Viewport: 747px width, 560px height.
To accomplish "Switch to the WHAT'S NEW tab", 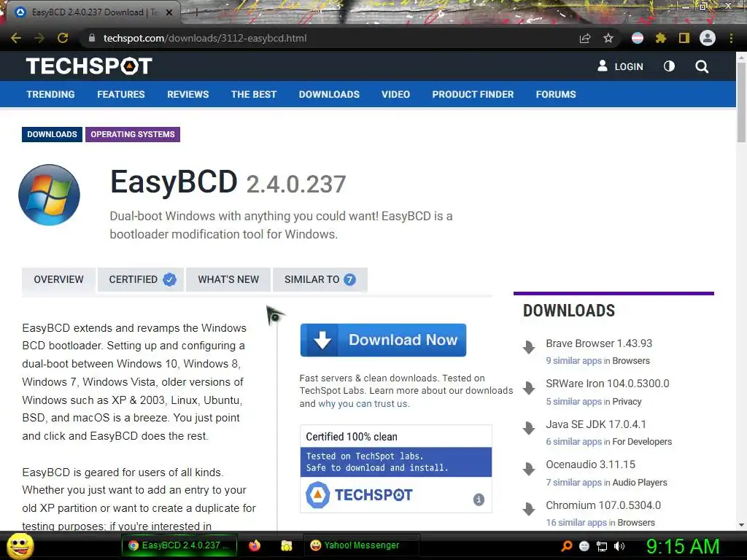I will click(228, 279).
